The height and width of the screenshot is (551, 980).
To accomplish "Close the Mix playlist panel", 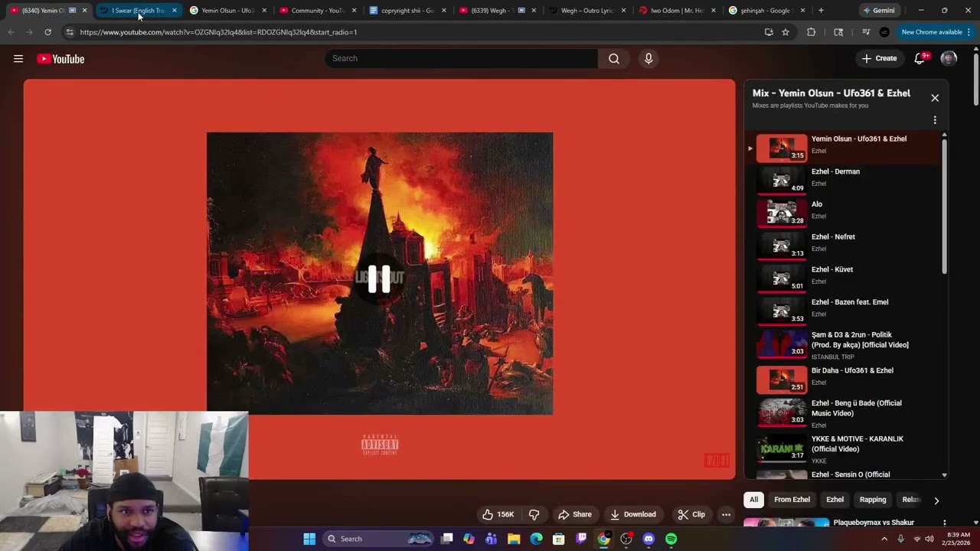I will click(935, 98).
